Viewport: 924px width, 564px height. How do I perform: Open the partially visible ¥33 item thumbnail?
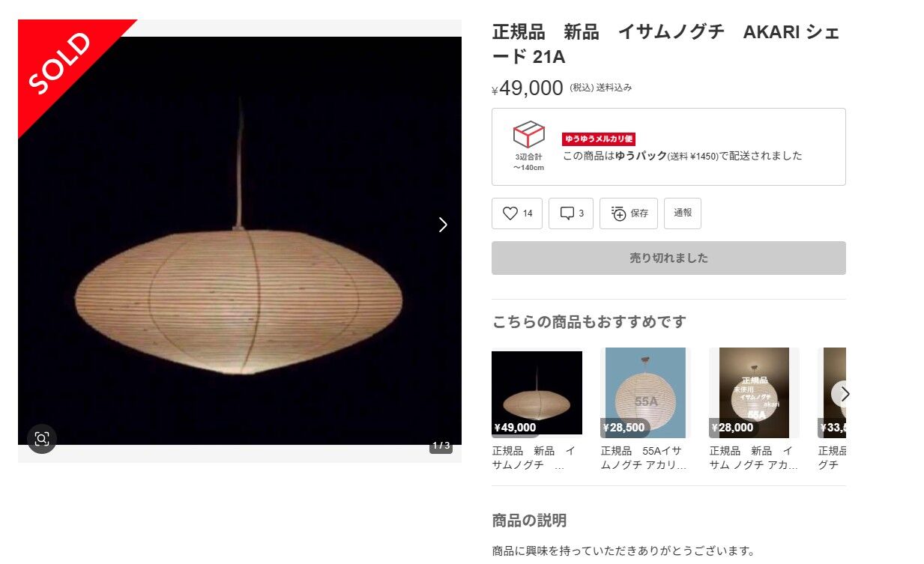point(832,393)
